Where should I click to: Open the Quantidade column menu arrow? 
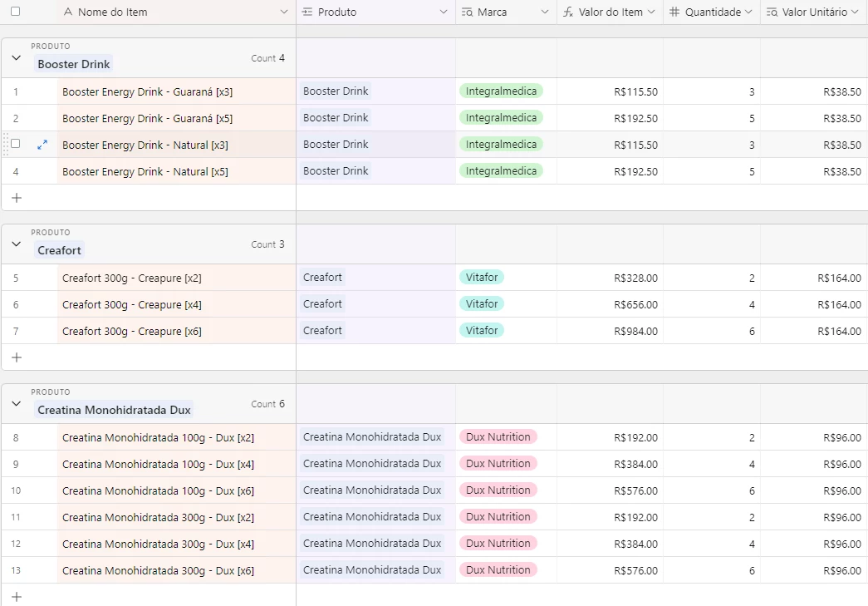click(748, 12)
